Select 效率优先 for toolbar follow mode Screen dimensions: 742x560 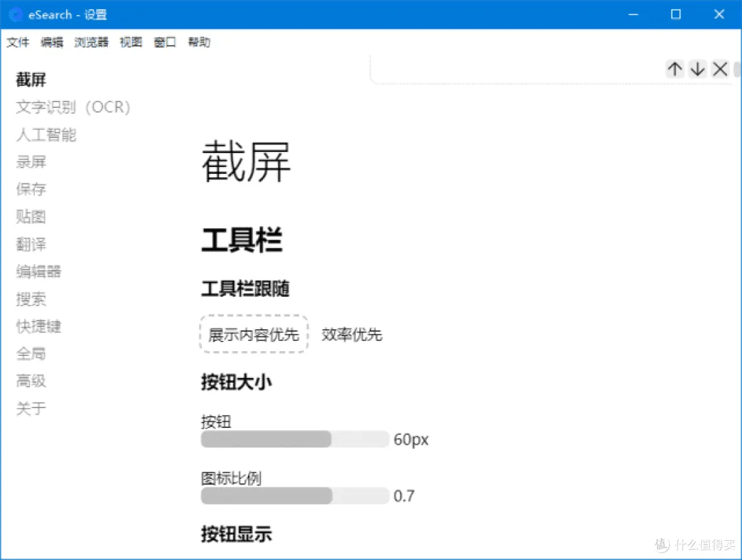click(x=352, y=335)
